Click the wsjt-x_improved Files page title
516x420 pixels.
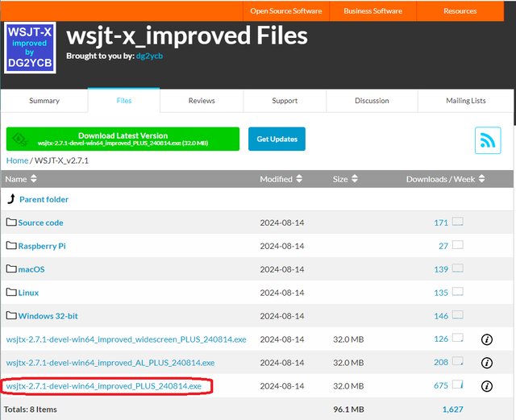[x=187, y=35]
